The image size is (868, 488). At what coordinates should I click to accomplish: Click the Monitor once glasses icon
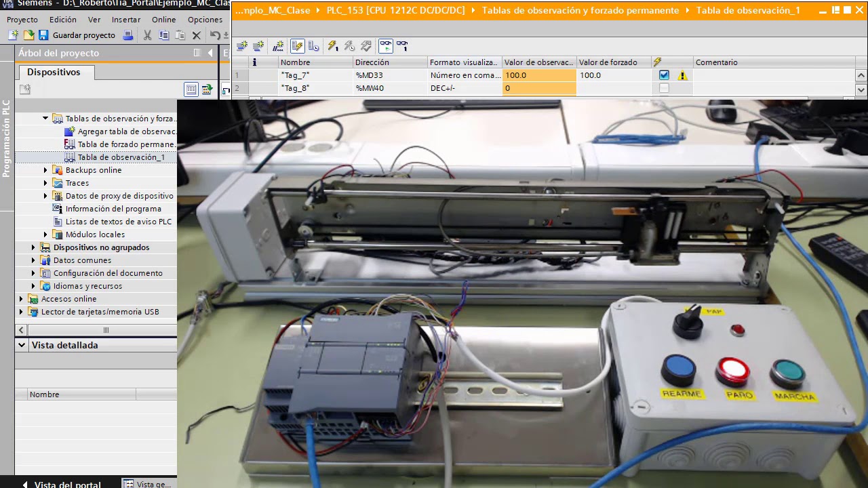[402, 46]
